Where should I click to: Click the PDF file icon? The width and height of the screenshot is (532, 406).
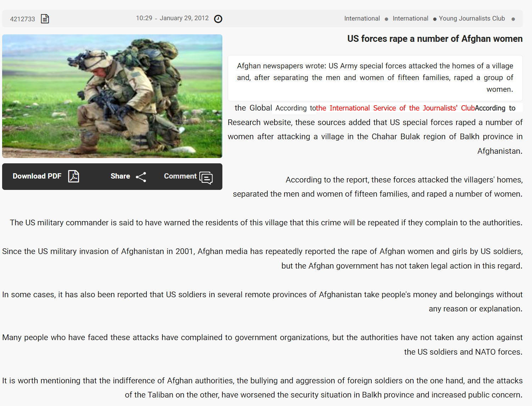(73, 176)
